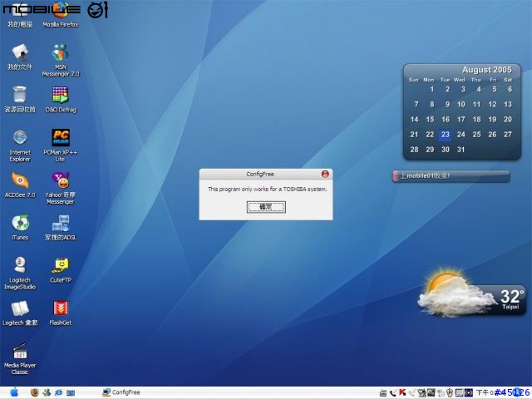Screen dimensions: 532x399
Task: Click the Show Desktop quick launch icon
Action: 71,393
